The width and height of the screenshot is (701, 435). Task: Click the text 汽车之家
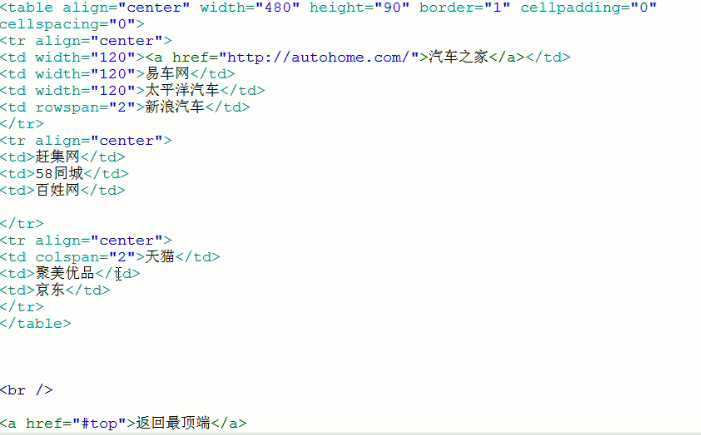coord(459,57)
